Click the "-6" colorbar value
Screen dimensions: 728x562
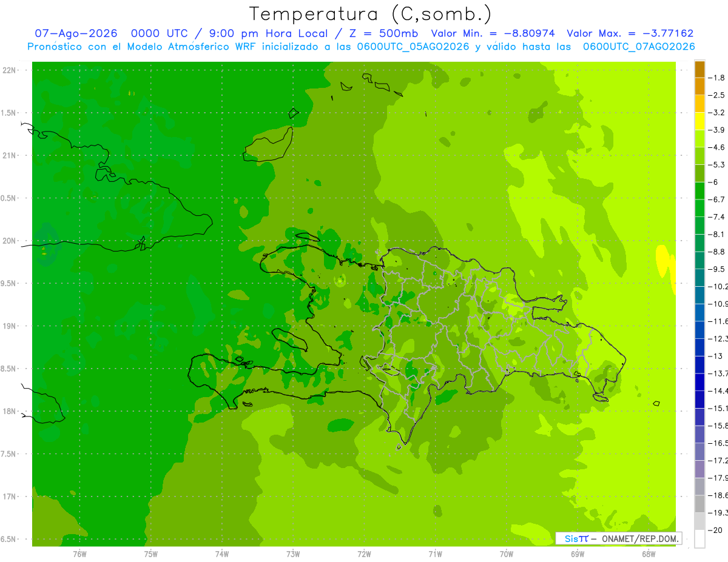tap(714, 182)
